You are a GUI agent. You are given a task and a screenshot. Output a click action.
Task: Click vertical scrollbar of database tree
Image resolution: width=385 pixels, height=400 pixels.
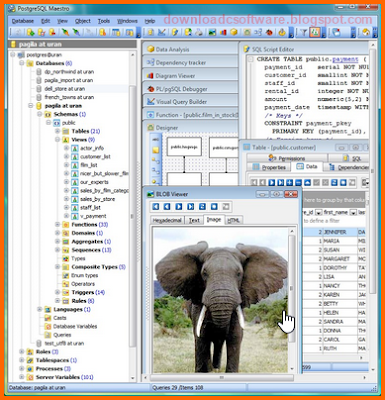(133, 216)
